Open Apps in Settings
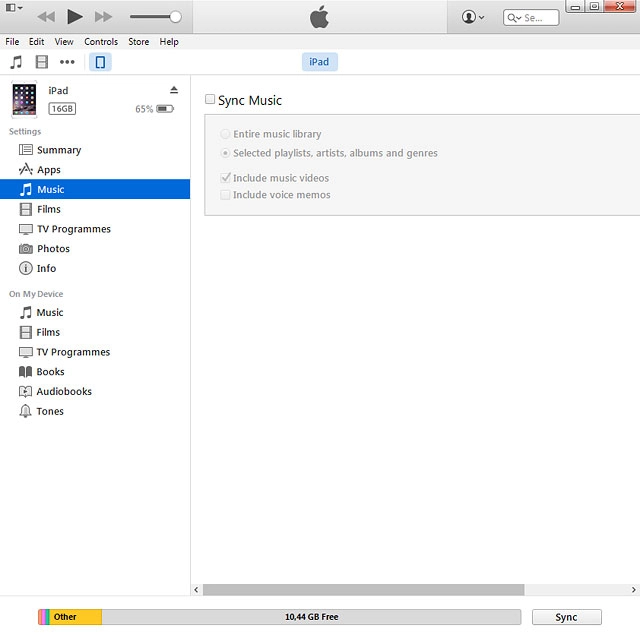Image resolution: width=640 pixels, height=638 pixels. [x=95, y=169]
